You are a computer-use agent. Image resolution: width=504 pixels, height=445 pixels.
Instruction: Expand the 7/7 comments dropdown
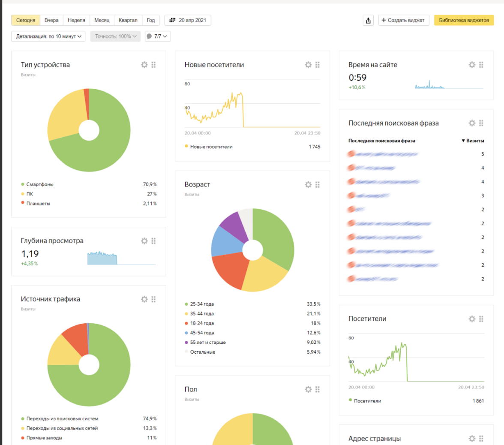tap(158, 36)
